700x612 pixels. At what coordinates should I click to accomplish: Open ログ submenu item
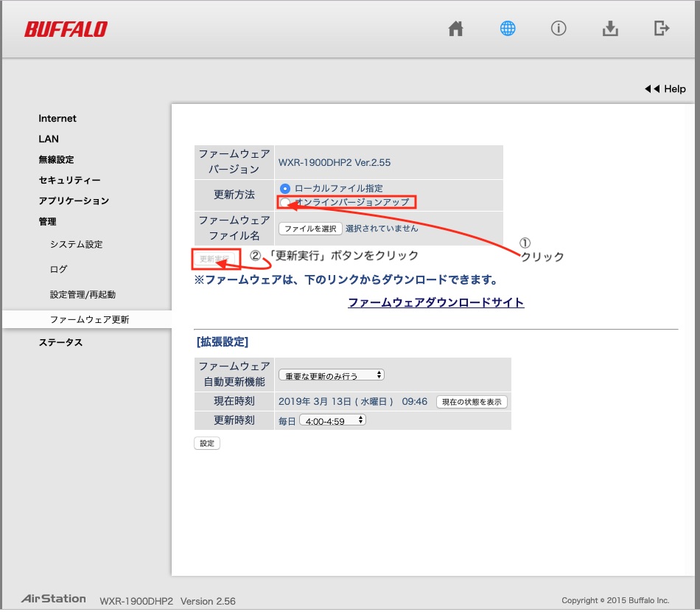[x=58, y=269]
